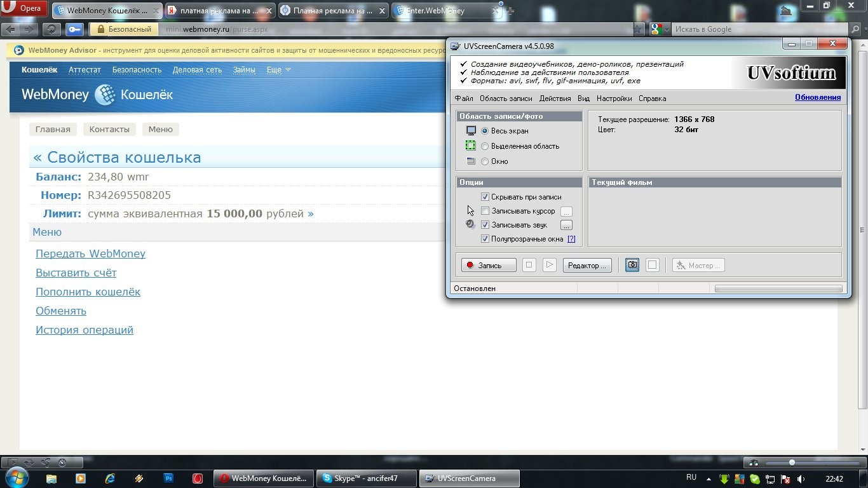The width and height of the screenshot is (868, 488).
Task: Reload the page with Opera's refresh icon
Action: (x=51, y=29)
